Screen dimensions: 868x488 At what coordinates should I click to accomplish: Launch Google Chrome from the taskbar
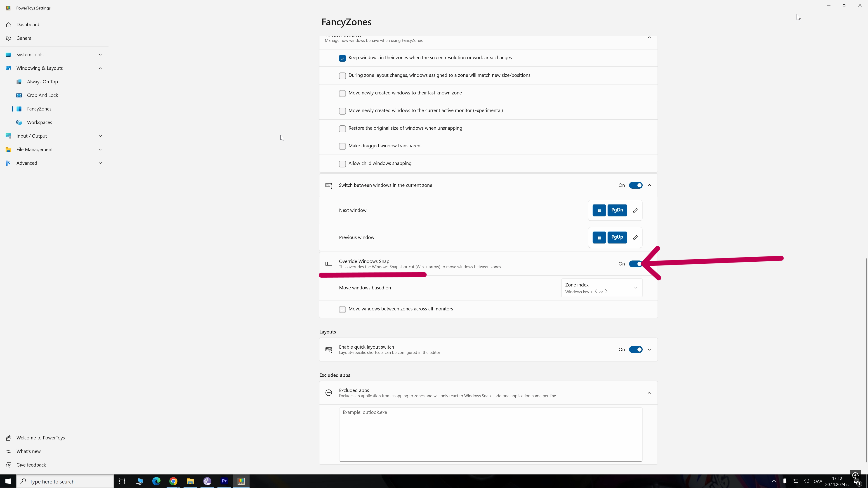173,481
